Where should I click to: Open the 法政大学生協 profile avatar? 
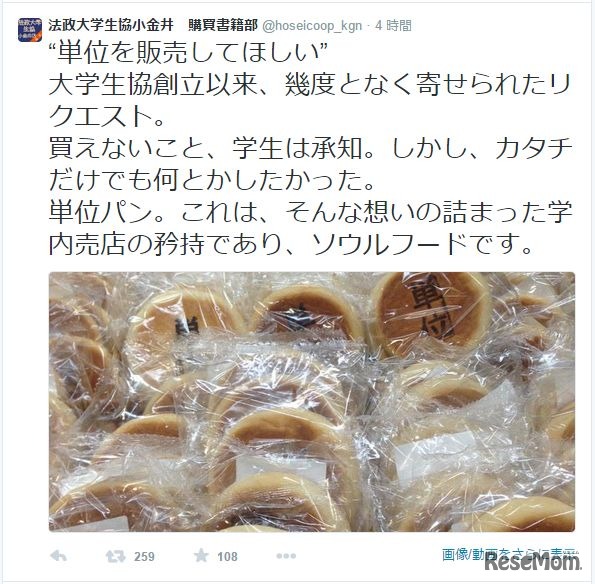coord(30,30)
